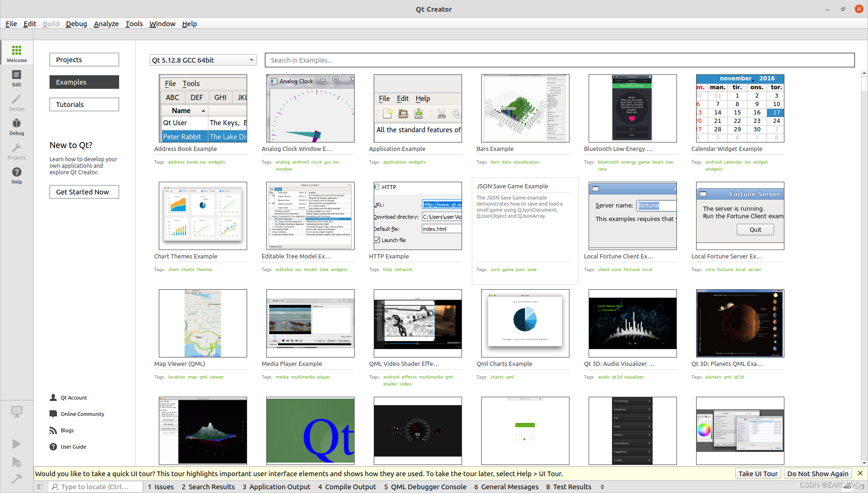Open Design mode in sidebar
The height and width of the screenshot is (493, 868).
click(16, 102)
